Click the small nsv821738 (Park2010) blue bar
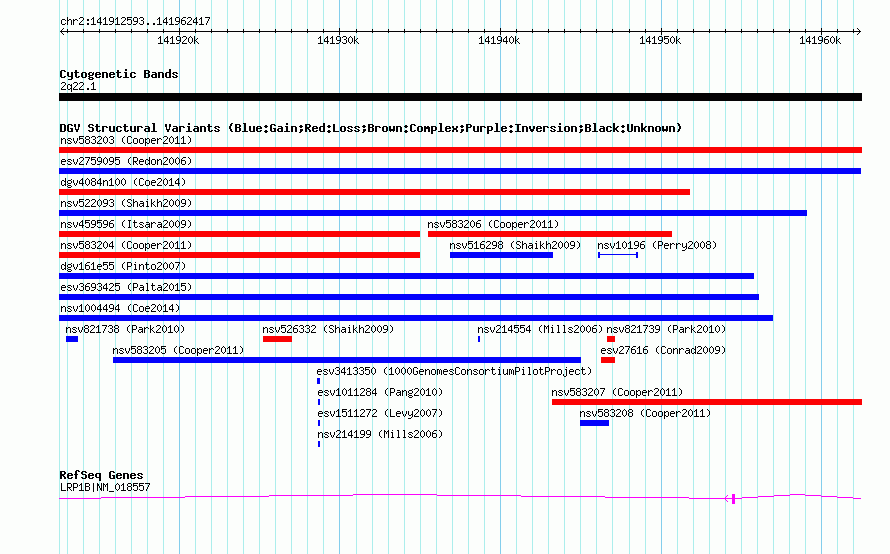The height and width of the screenshot is (554, 890). coord(72,339)
